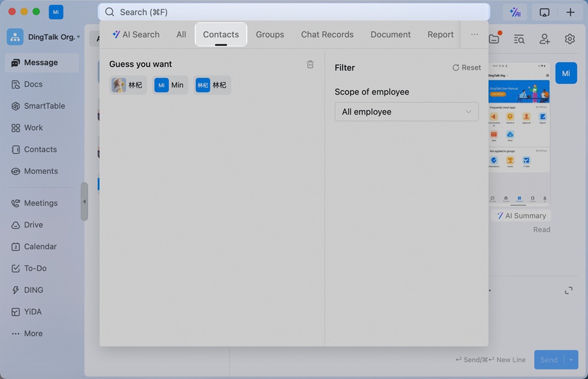This screenshot has height=379, width=588.
Task: Reset the search filter
Action: [467, 68]
